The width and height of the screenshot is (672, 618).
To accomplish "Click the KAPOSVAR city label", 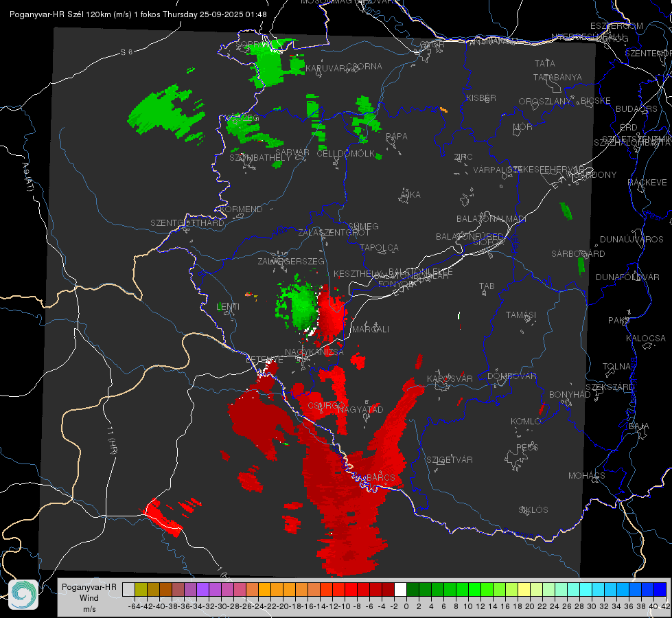I will click(450, 378).
